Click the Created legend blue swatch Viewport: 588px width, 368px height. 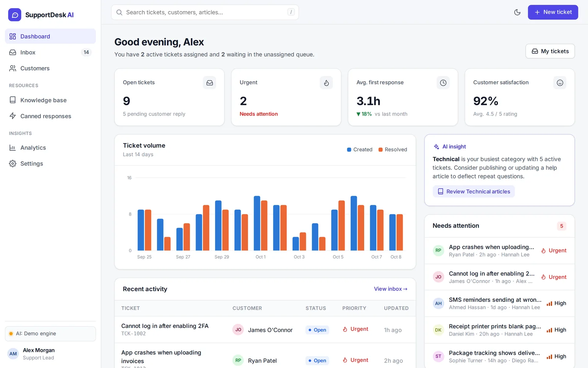[x=349, y=149]
